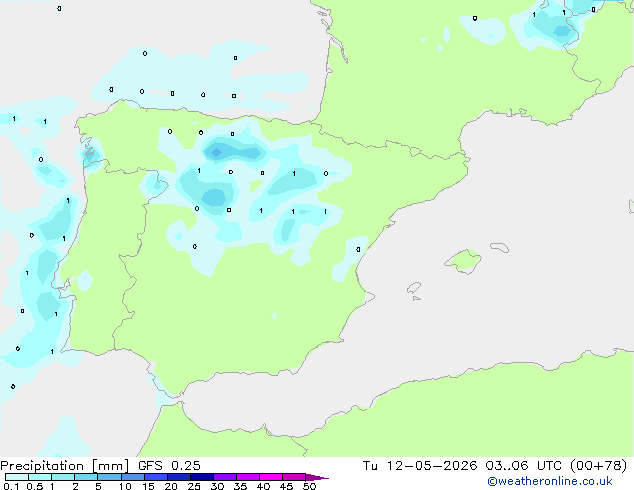Viewport: 634px width, 490px height.
Task: Click the '50' legend scale label
Action: 309,486
